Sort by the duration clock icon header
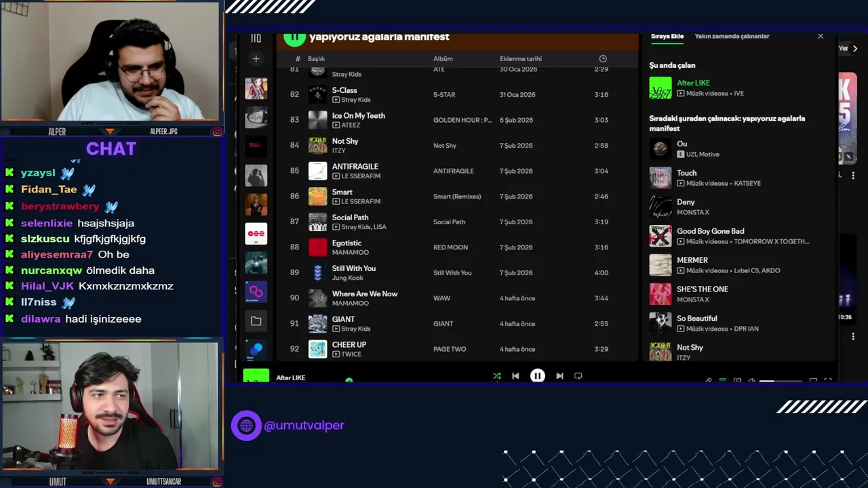Image resolution: width=868 pixels, height=488 pixels. point(603,59)
